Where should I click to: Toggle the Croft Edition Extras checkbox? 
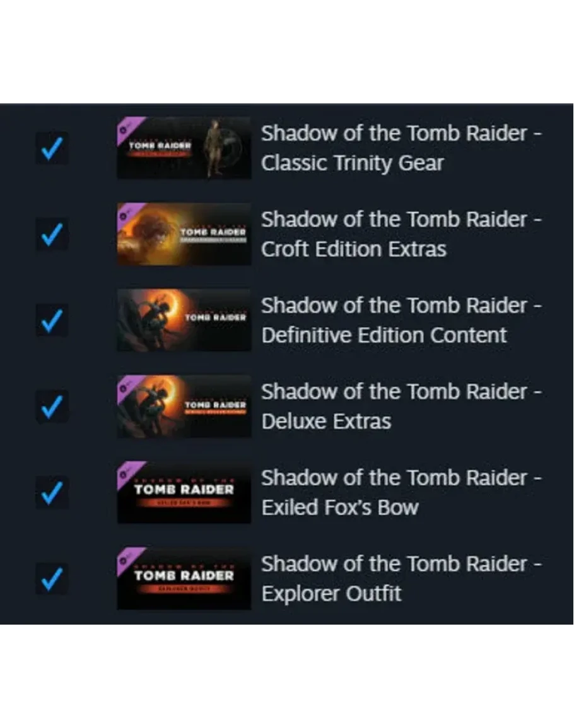[x=52, y=234]
